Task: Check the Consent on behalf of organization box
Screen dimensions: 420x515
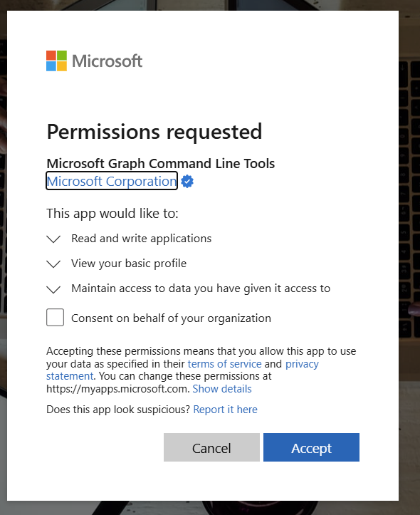Action: click(55, 317)
